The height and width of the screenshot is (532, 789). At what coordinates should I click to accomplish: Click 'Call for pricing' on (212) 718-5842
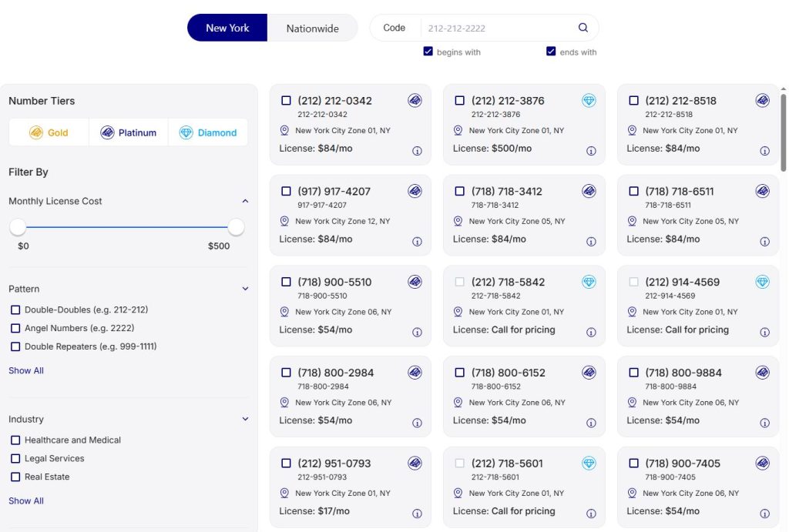pyautogui.click(x=523, y=330)
